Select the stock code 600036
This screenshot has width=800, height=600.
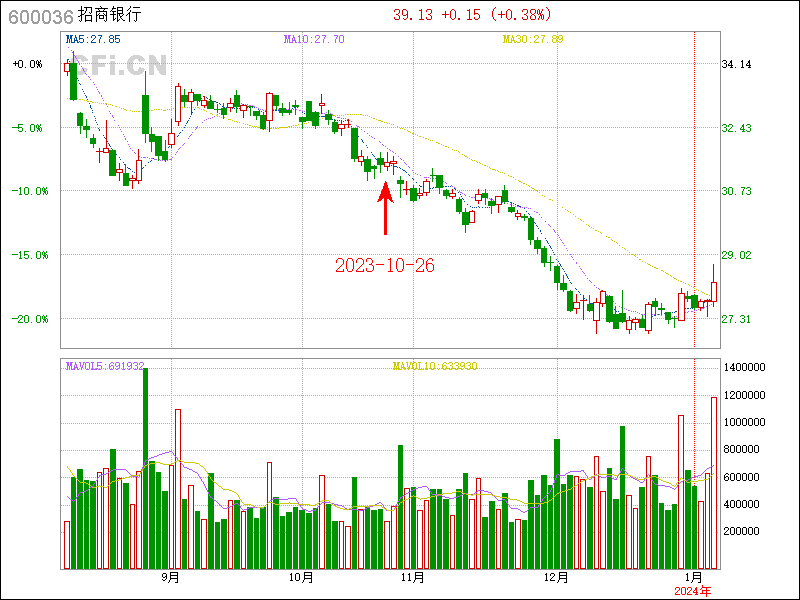point(38,16)
